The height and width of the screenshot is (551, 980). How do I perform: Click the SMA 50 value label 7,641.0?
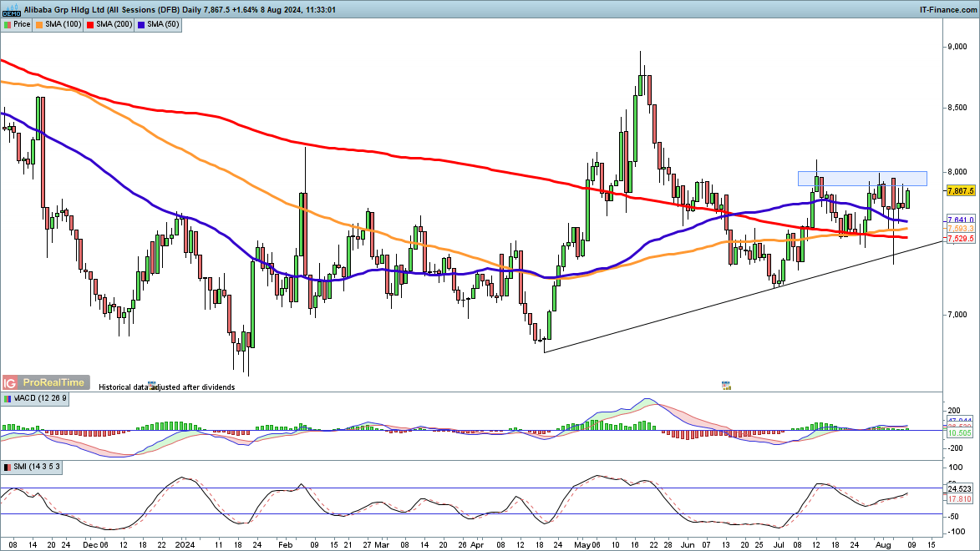[962, 220]
